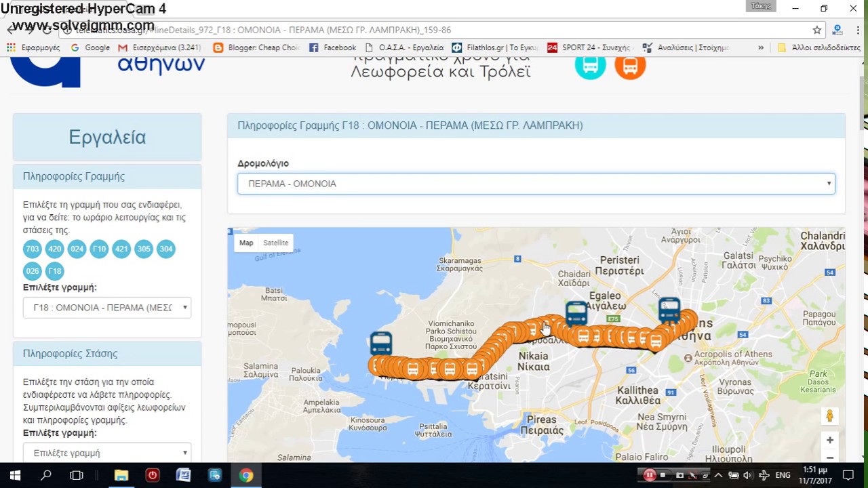Open the Αναλύσεις bookmark
This screenshot has height=488, width=868.
(x=685, y=47)
